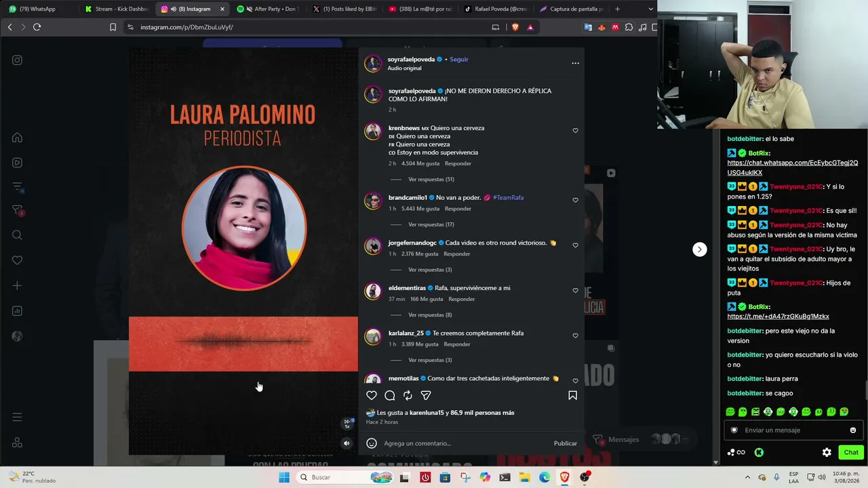Switch to the 'Posts liked by' X tab

344,9
